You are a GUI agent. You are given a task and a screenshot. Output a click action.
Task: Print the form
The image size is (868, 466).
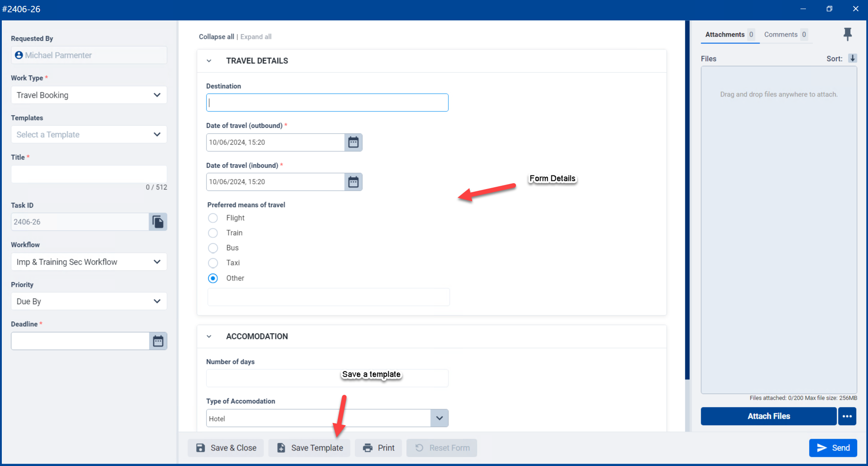[x=378, y=447]
